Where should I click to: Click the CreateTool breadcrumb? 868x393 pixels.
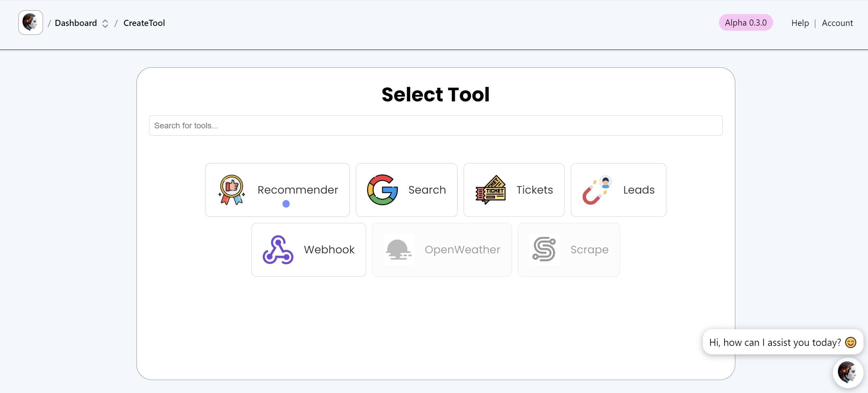144,23
